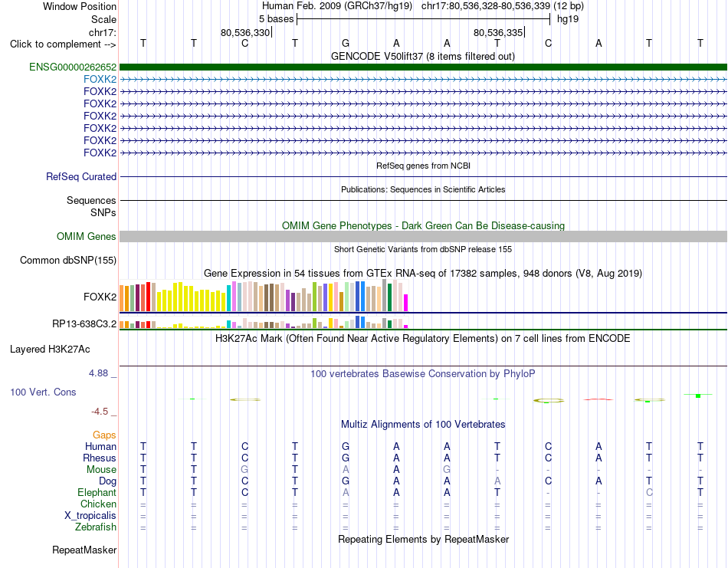The image size is (728, 568).
Task: Select the Chicken alignment row label
Action: (x=98, y=504)
